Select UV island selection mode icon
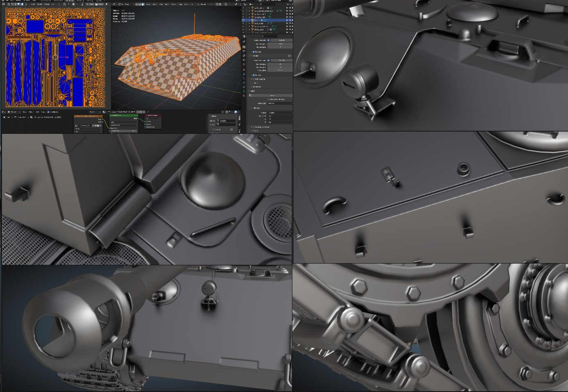 click(22, 4)
